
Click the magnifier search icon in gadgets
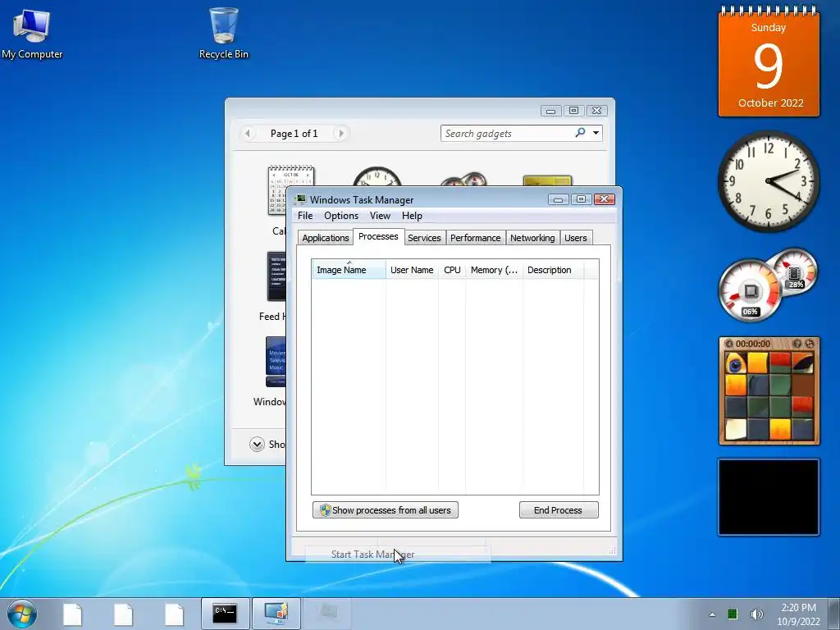click(580, 133)
